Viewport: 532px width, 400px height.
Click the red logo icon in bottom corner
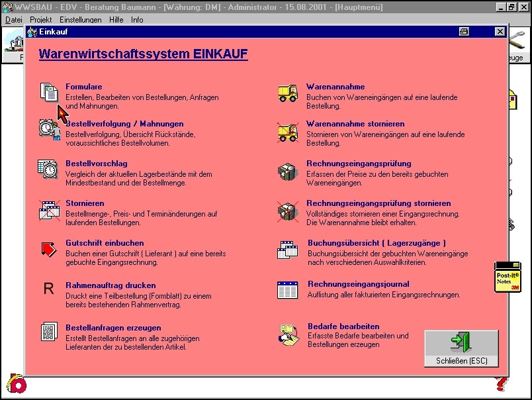tap(17, 383)
